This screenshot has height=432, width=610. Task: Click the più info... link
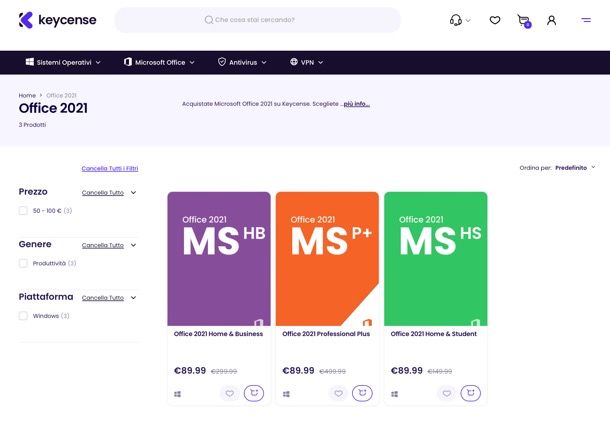pos(356,104)
